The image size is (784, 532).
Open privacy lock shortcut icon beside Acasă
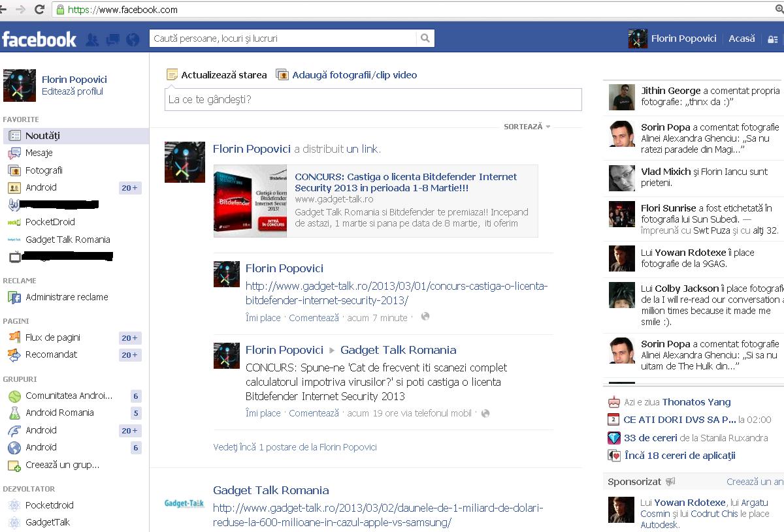pos(773,39)
